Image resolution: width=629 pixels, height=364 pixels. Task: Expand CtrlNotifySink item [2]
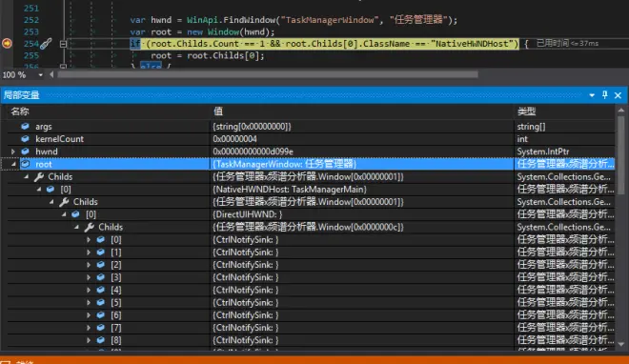click(x=89, y=265)
